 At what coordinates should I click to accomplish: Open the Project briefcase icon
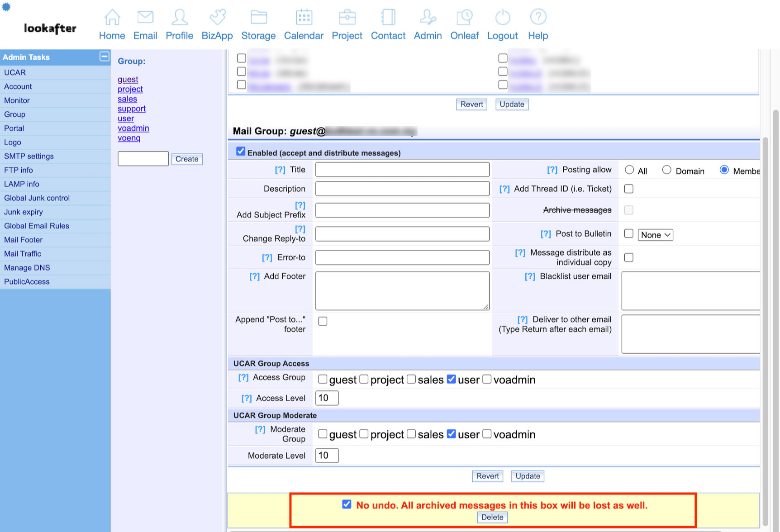pos(347,18)
